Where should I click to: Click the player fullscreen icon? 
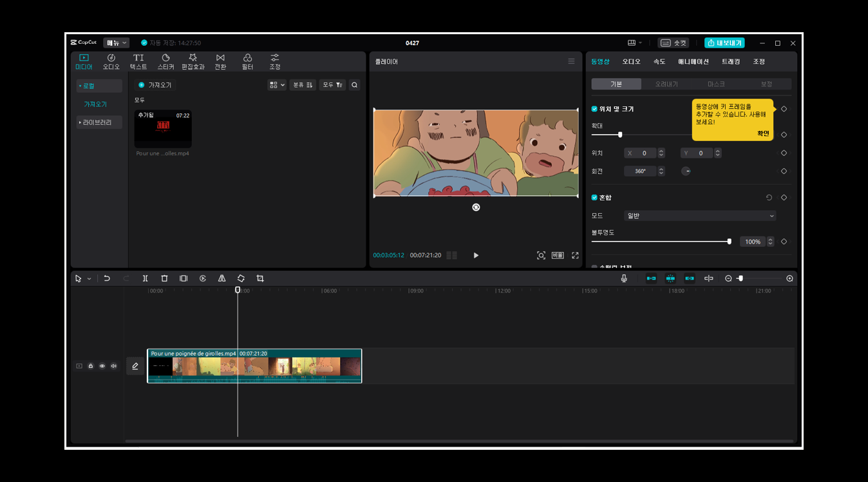tap(575, 255)
